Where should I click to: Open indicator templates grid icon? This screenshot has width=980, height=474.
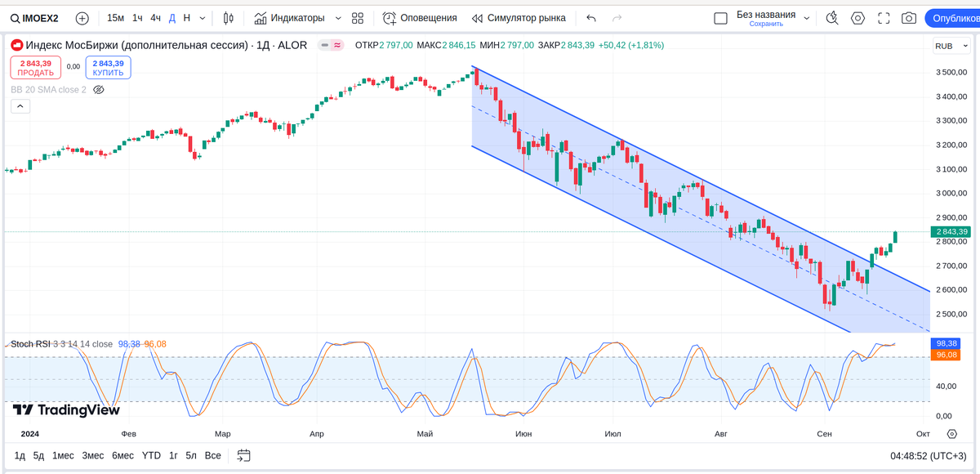point(358,18)
